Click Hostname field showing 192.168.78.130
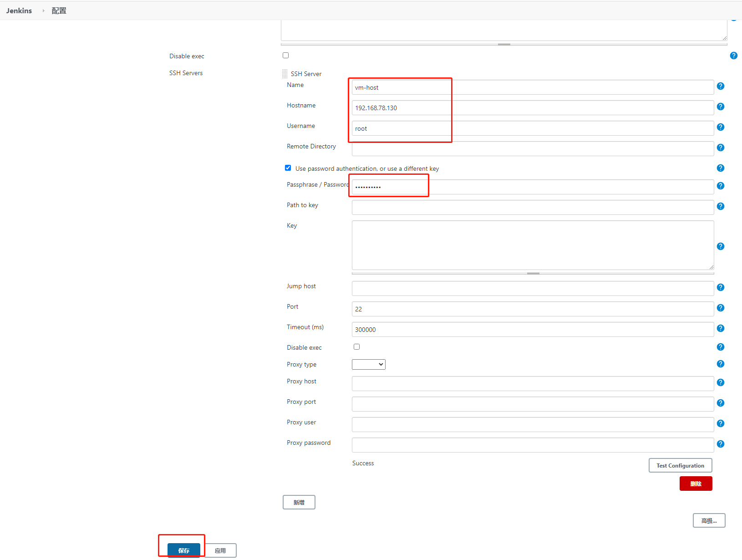742x560 pixels. pyautogui.click(x=533, y=108)
